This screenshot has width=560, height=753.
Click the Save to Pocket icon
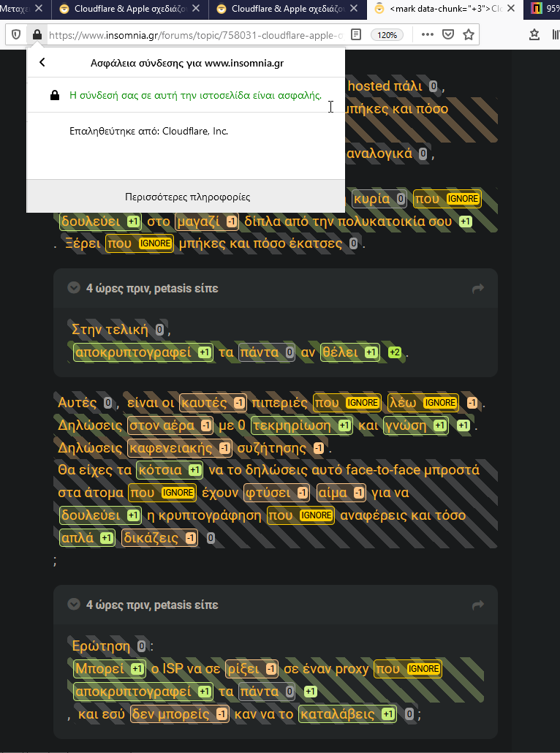pyautogui.click(x=448, y=34)
